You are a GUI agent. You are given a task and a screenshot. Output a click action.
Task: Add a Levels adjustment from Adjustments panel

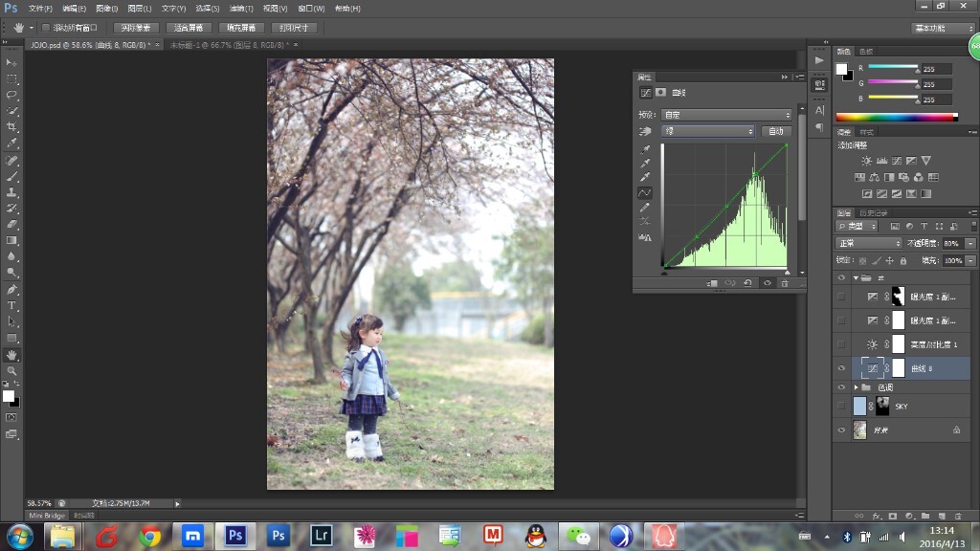tap(881, 161)
